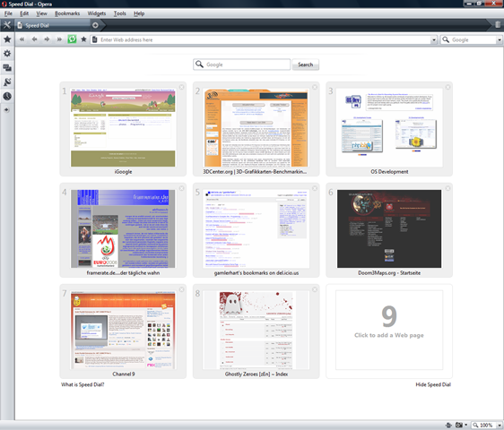
Task: Open the closed tabs trash can icon
Action: pyautogui.click(x=498, y=25)
